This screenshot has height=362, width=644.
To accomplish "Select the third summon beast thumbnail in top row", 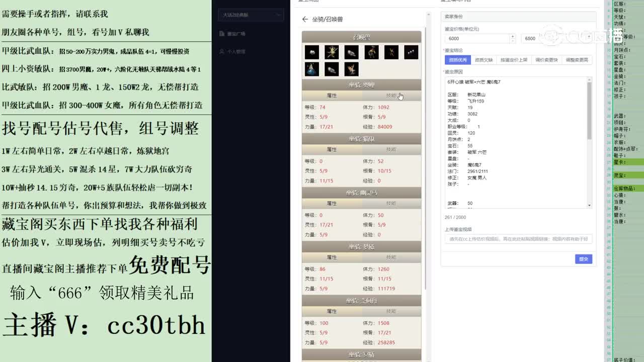I will [351, 52].
